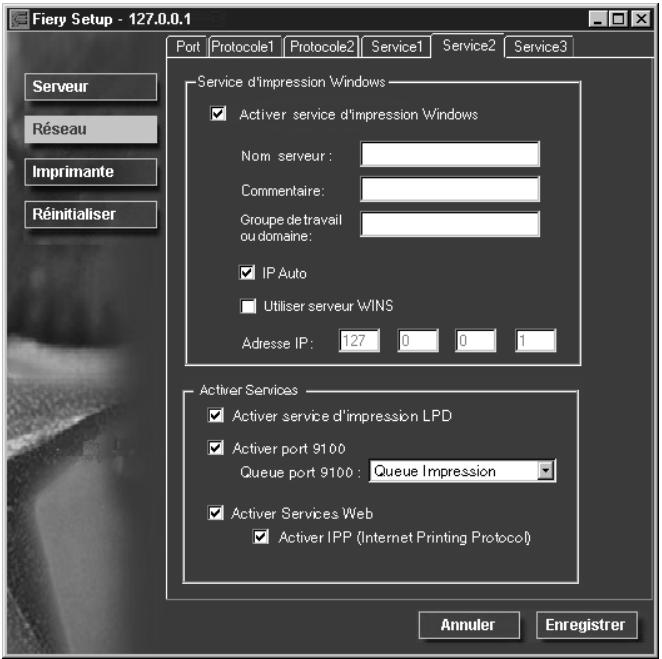Focus the Commentaire text field

click(x=450, y=190)
